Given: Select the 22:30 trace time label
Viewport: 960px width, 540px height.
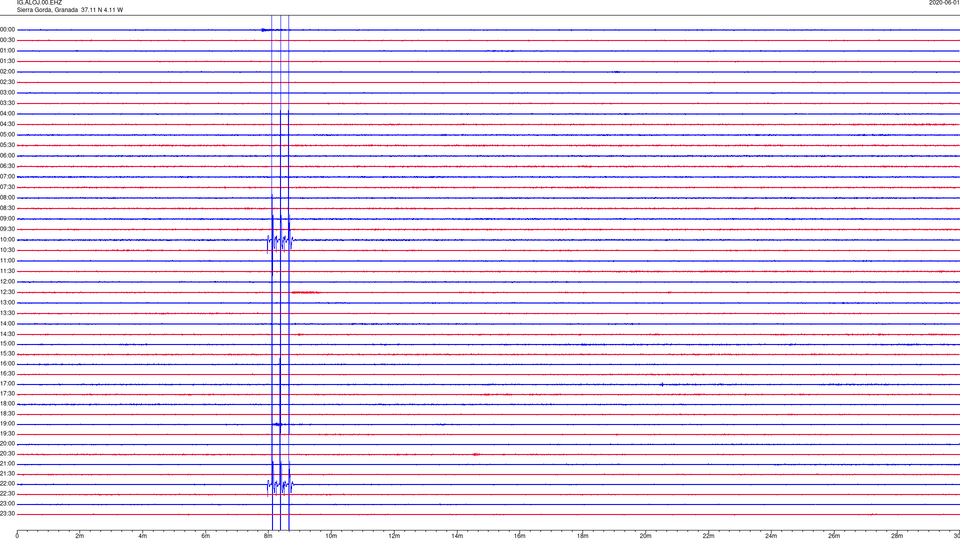Looking at the screenshot, I should pos(7,493).
